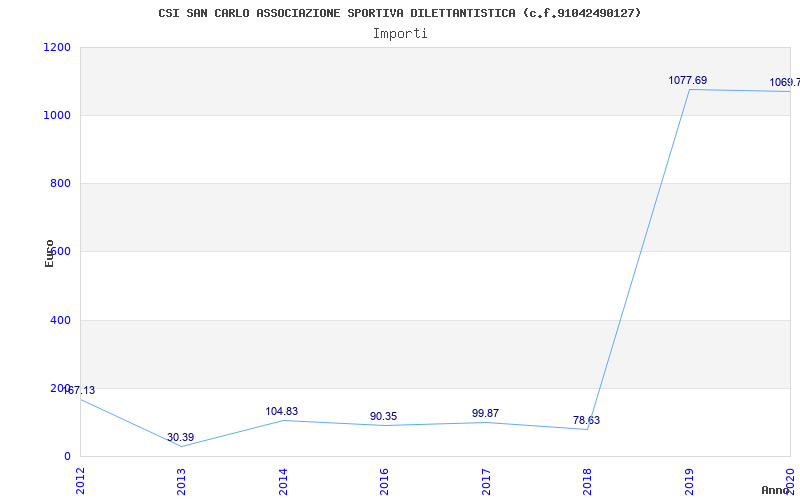Select the 167.13 data label
The image size is (800, 500).
[x=79, y=390]
